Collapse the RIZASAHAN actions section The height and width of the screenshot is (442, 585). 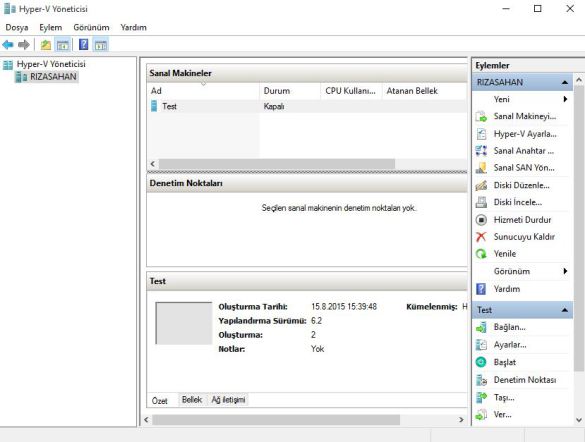click(564, 82)
